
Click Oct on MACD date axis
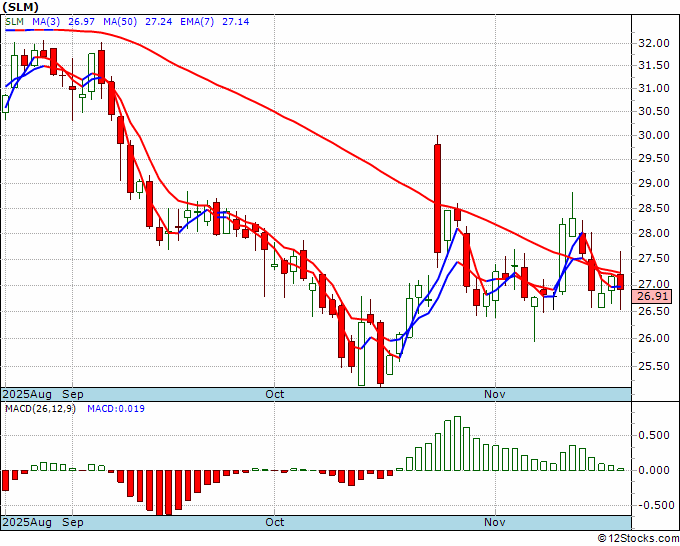coord(275,522)
